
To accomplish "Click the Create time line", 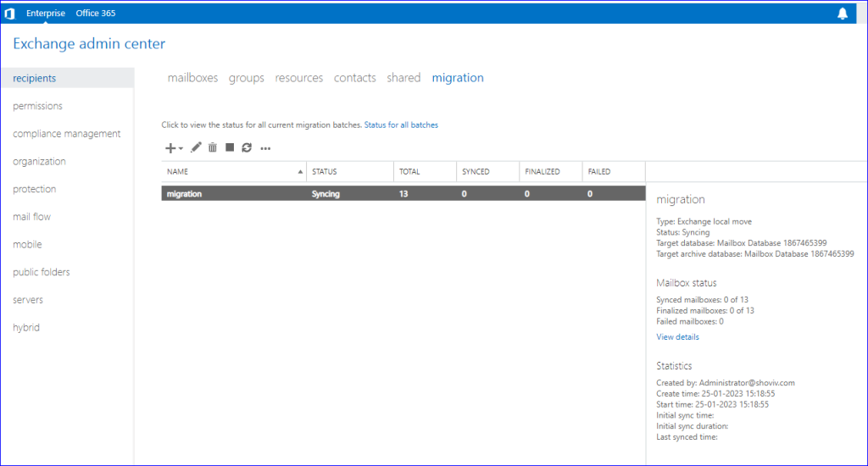I will (x=715, y=393).
